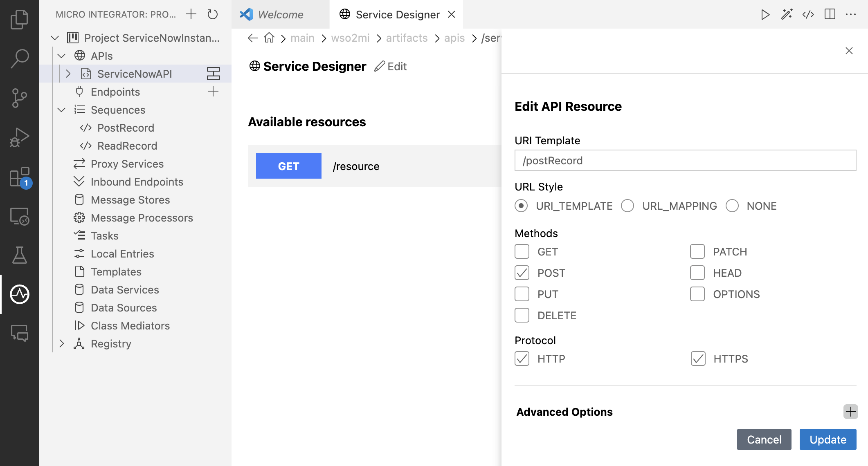Close the Edit API Resource panel

tap(849, 51)
